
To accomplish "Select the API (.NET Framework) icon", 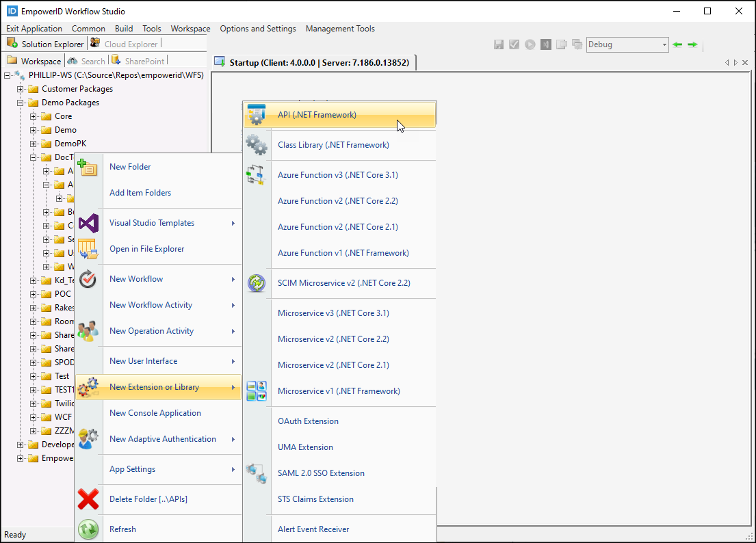I will (257, 116).
